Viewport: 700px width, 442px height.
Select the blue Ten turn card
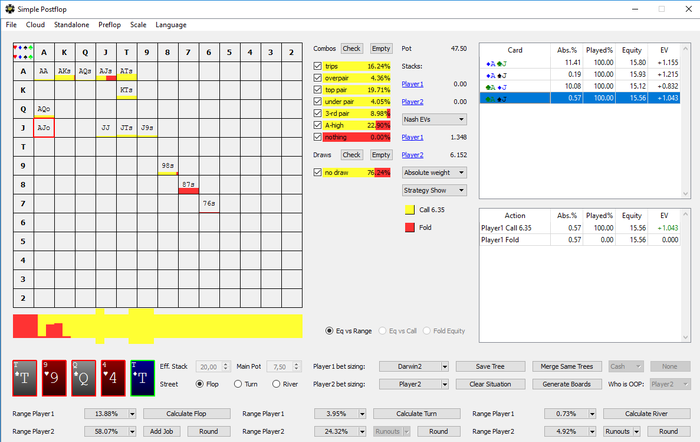[142, 378]
